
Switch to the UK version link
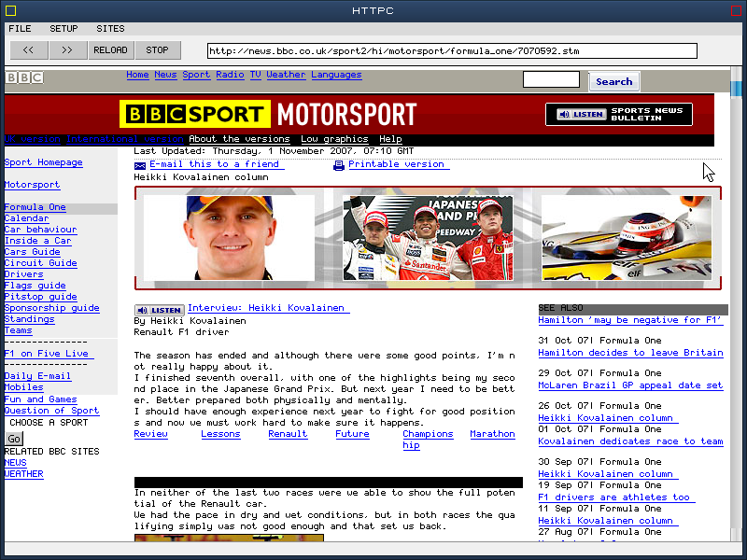tap(33, 139)
